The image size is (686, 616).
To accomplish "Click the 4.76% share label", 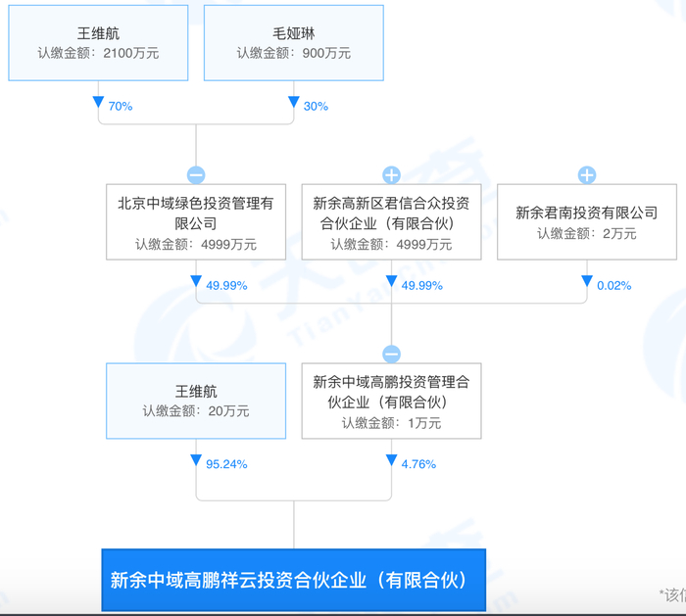I will click(x=418, y=464).
